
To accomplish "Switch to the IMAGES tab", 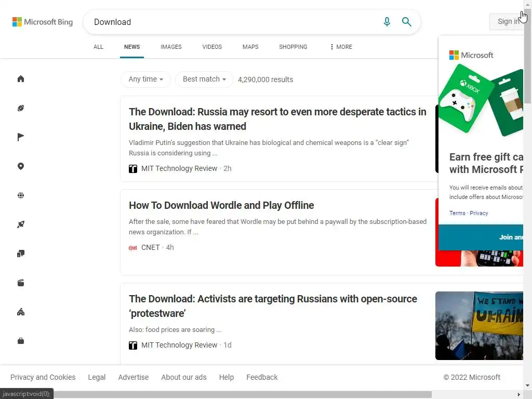I will (171, 47).
